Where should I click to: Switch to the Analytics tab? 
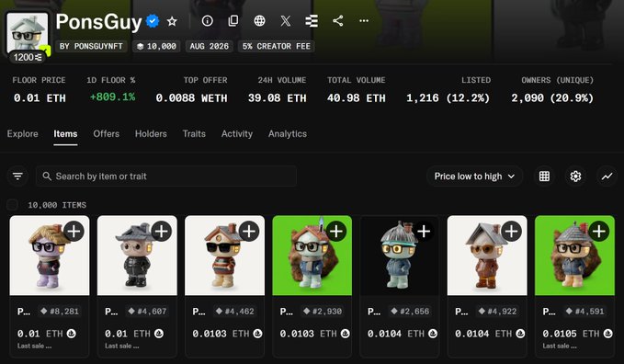coord(288,134)
